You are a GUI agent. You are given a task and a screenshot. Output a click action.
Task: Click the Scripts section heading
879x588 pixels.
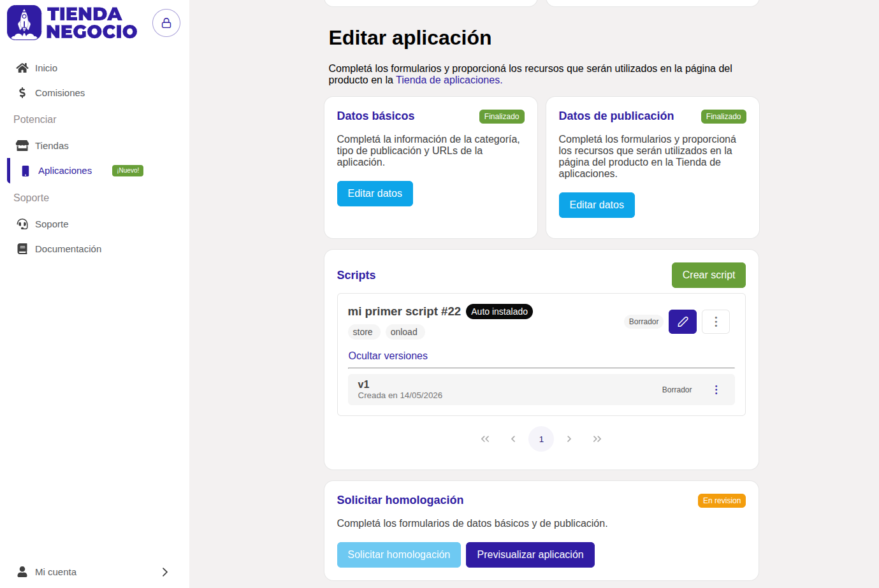(356, 275)
